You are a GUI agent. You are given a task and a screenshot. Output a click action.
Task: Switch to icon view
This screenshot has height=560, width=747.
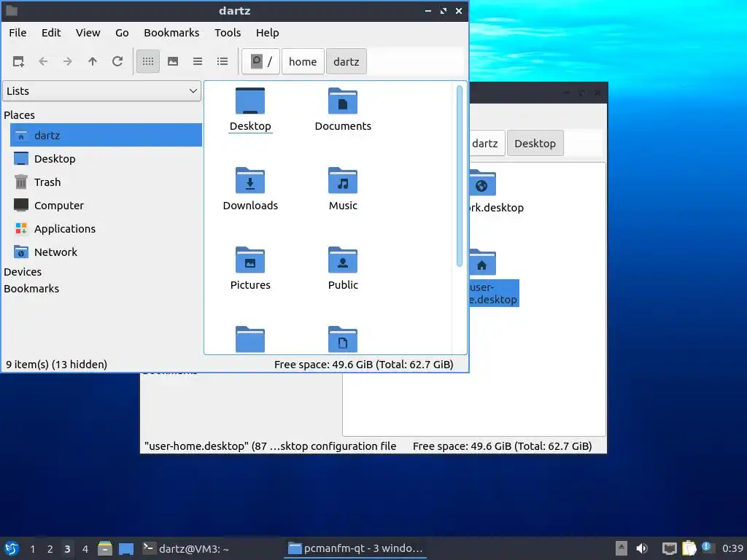tap(148, 61)
